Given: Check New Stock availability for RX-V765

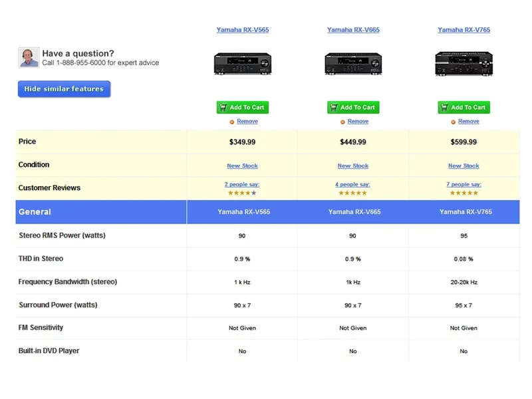Looking at the screenshot, I should click(464, 166).
